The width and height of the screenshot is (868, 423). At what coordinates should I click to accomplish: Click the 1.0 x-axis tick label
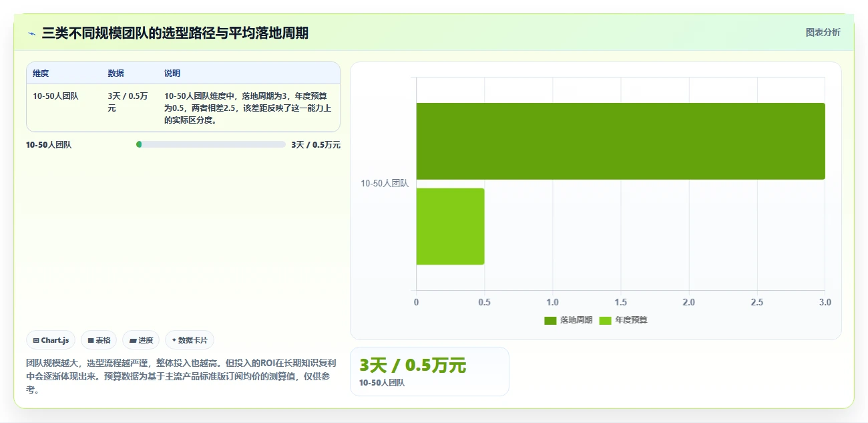point(553,302)
